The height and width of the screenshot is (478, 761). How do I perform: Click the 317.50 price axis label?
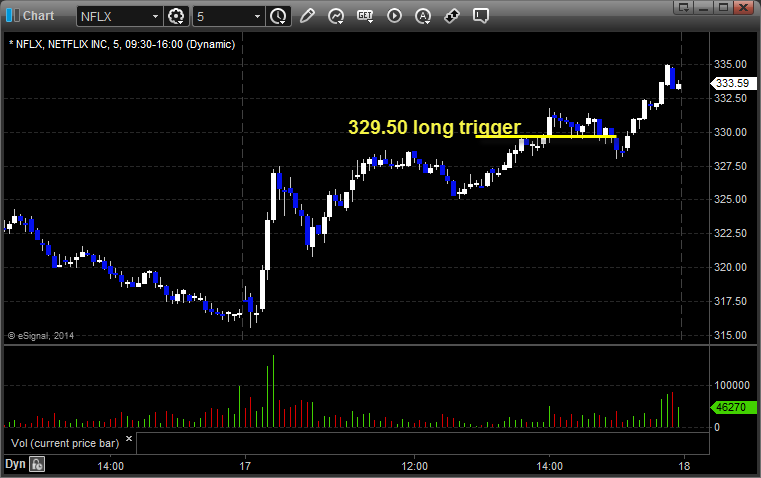click(x=730, y=301)
